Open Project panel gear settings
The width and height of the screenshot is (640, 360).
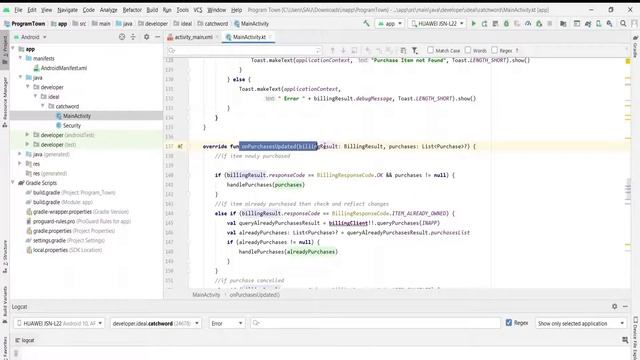point(147,37)
